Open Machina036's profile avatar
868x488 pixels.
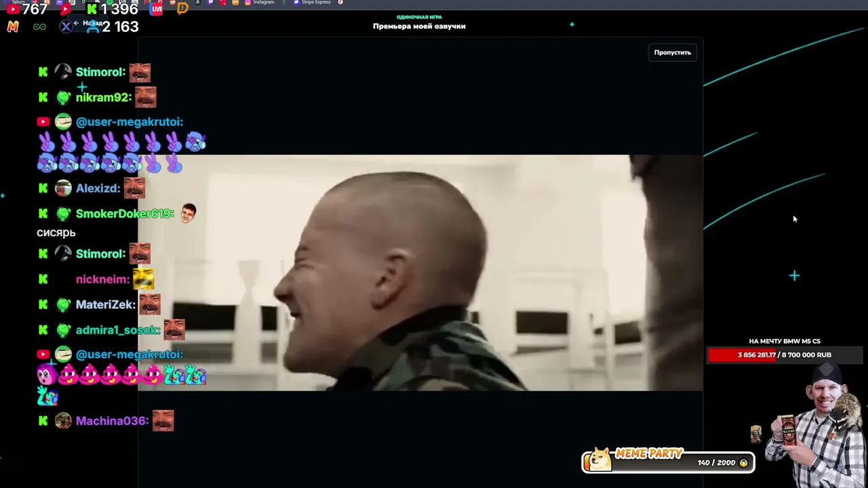(x=63, y=421)
